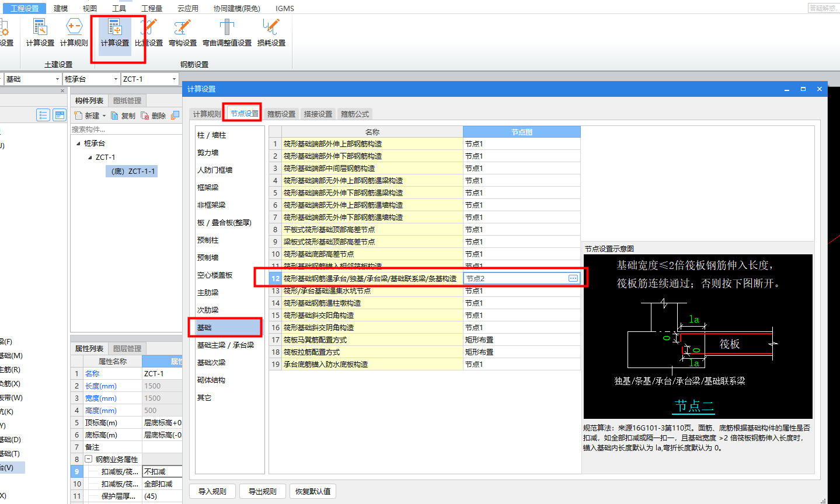Image resolution: width=840 pixels, height=504 pixels.
Task: Open the 弯曲调整值设置 ribbon icon
Action: (227, 33)
